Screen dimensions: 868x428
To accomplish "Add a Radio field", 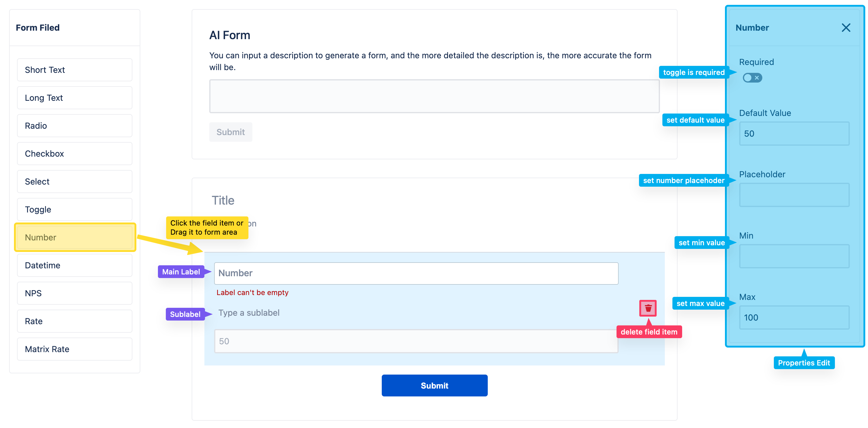I will pyautogui.click(x=74, y=126).
